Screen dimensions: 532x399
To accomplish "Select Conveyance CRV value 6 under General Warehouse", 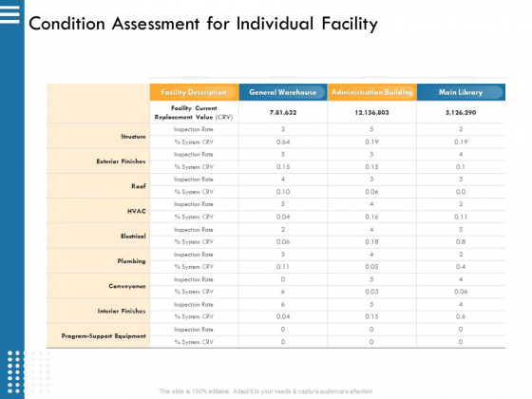I will tap(283, 292).
